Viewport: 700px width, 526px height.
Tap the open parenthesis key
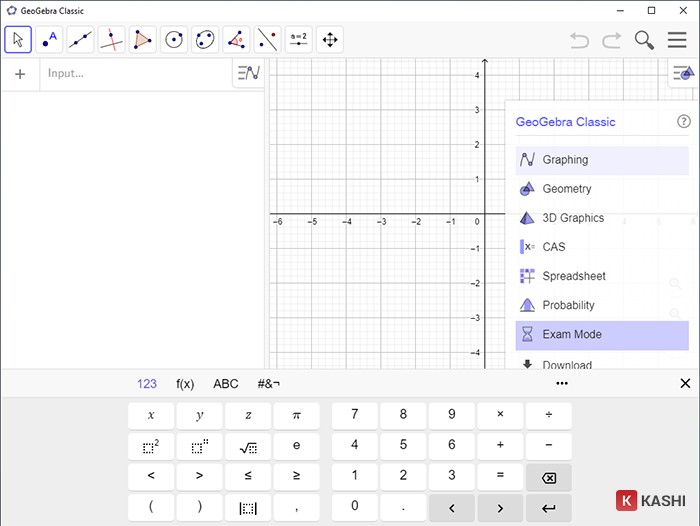(x=151, y=507)
